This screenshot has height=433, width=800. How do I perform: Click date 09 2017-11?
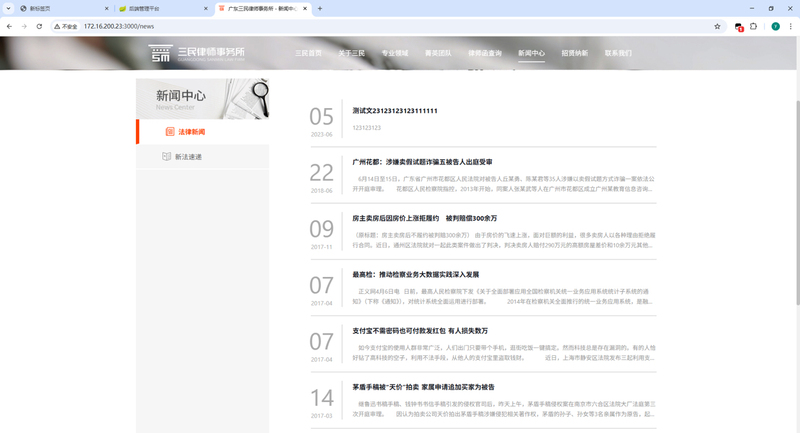[321, 234]
